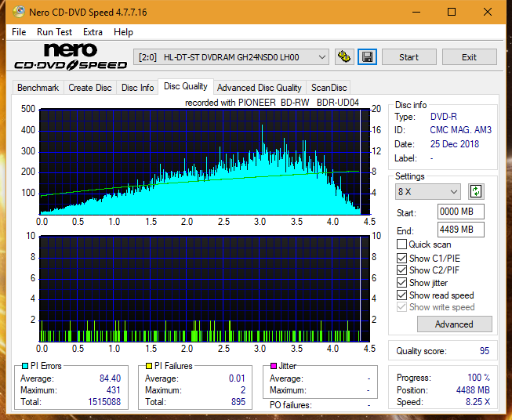Viewport: 512px width, 420px height.
Task: Click the Exit button
Action: coord(469,57)
